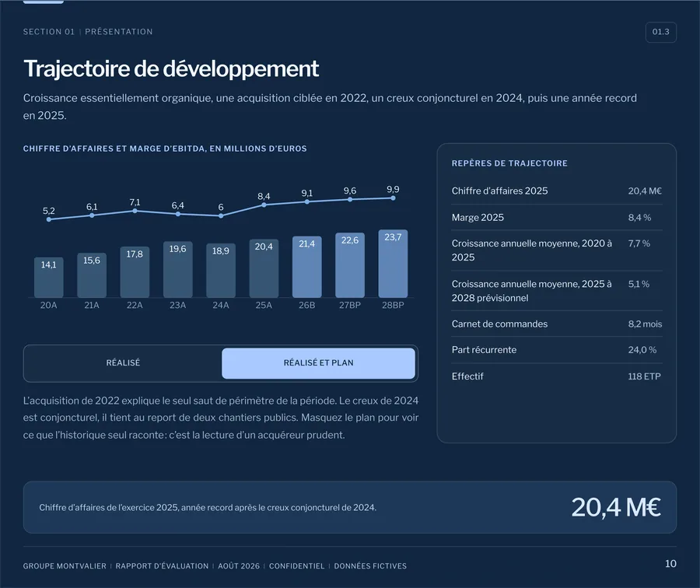Screen dimensions: 700x588
Task: Click the "118 ETP" value
Action: pos(644,376)
